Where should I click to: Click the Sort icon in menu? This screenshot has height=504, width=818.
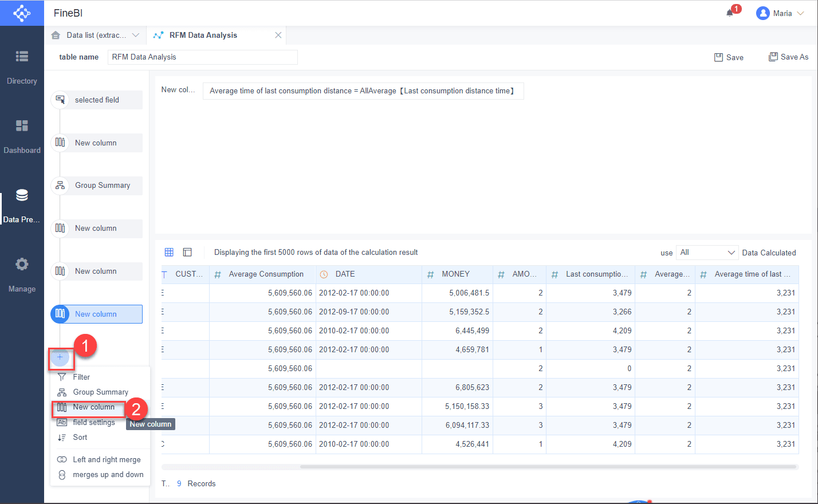pos(62,437)
